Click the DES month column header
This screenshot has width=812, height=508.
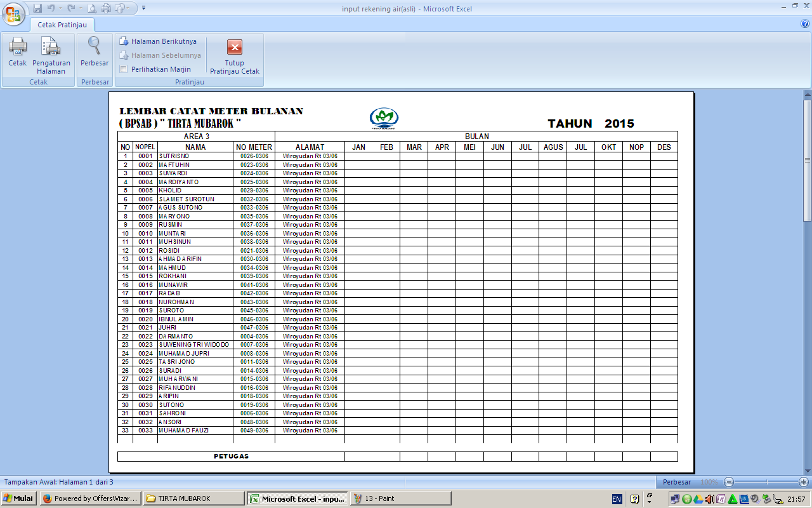664,147
